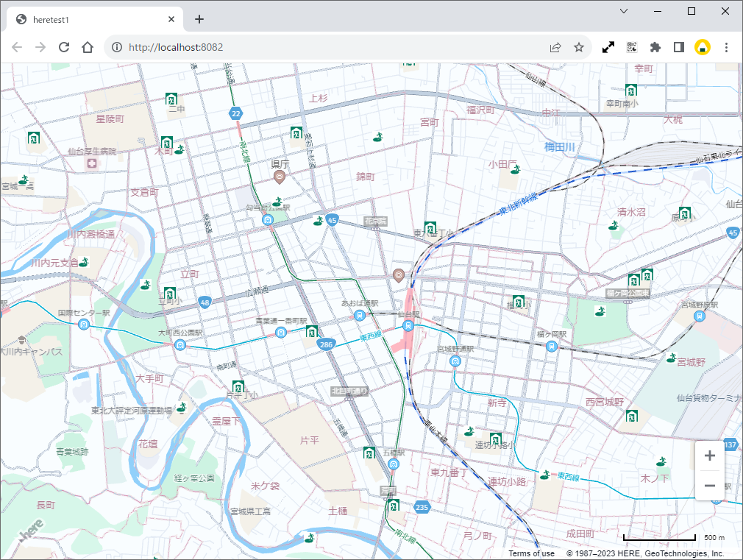Click route 235 shield on map
This screenshot has width=743, height=560.
click(422, 507)
